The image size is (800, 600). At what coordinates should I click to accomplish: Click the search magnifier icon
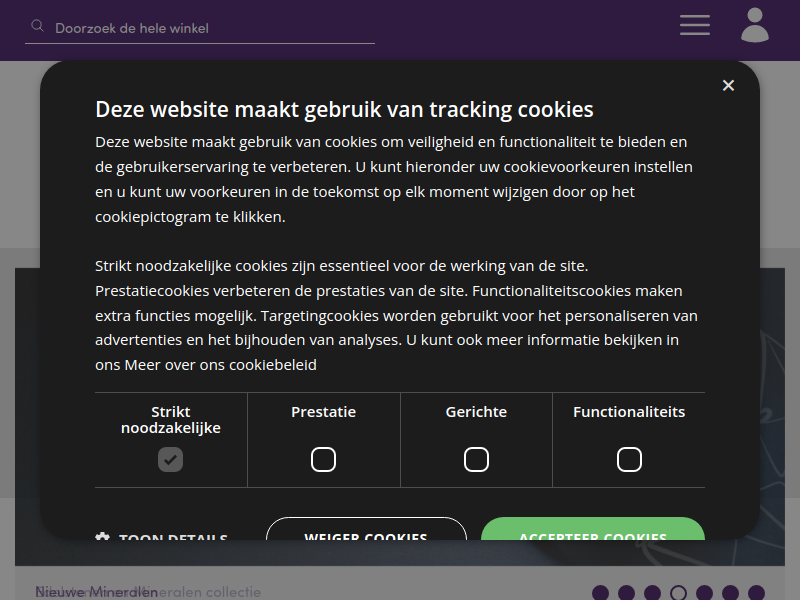click(x=37, y=26)
